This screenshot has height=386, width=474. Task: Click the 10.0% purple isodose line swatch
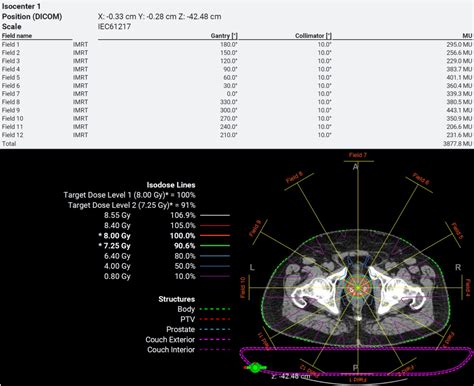pyautogui.click(x=215, y=276)
